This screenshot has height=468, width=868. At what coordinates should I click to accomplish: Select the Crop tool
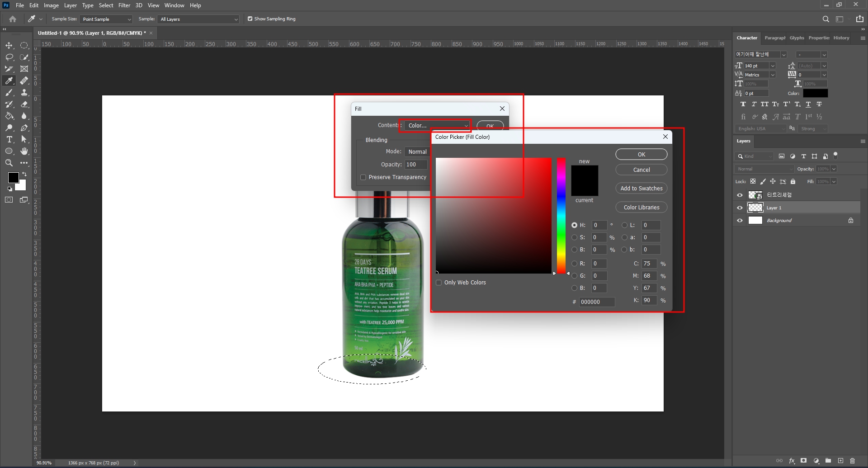point(9,69)
